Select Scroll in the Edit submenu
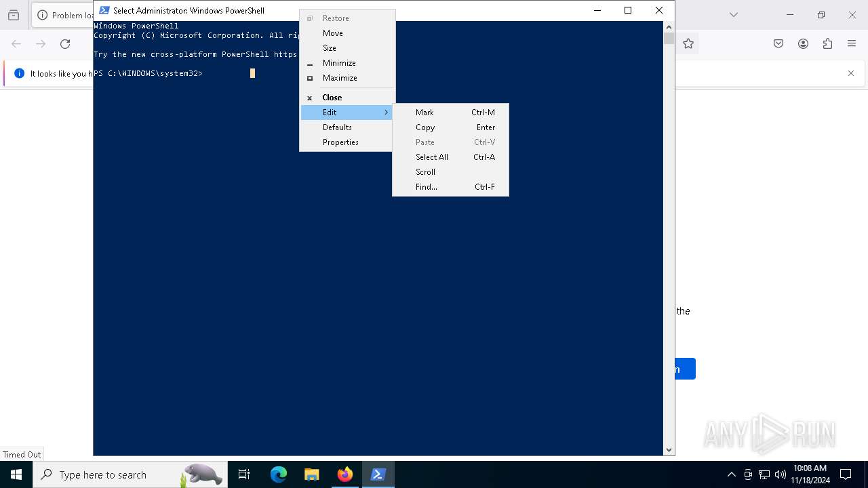Screen dimensions: 868x488 (x=450, y=172)
